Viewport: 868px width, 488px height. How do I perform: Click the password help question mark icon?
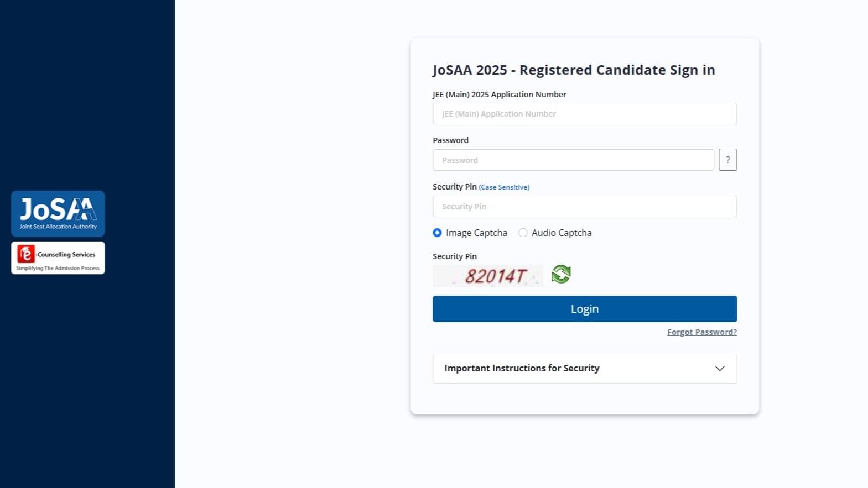(727, 160)
